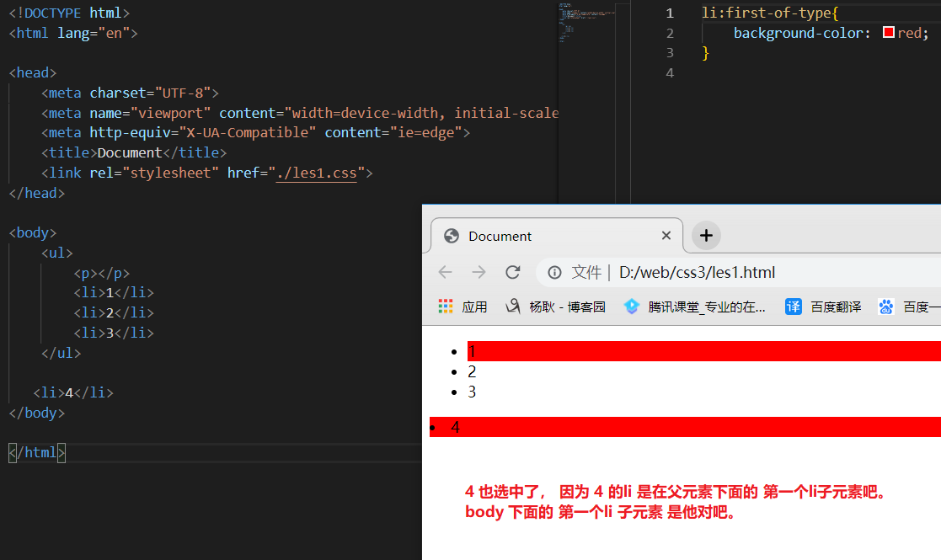
Task: Click the Baidu paw bookmark icon
Action: click(885, 307)
